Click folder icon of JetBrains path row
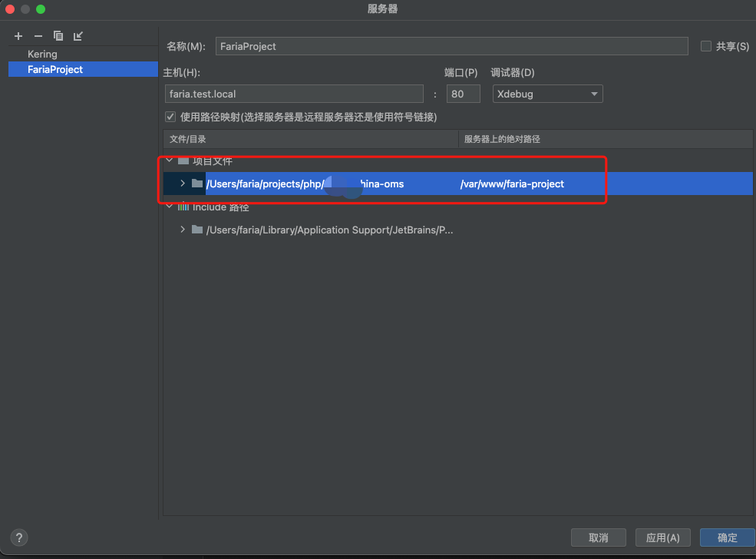Image resolution: width=756 pixels, height=559 pixels. click(197, 230)
